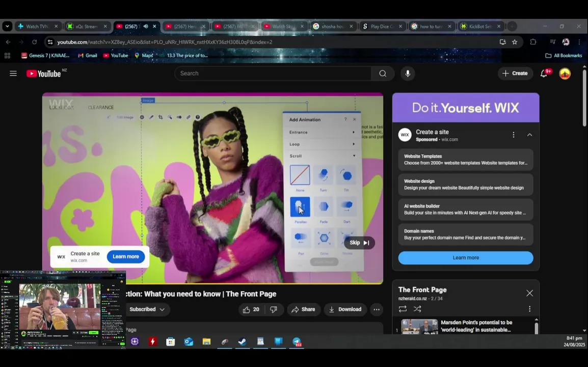The height and width of the screenshot is (367, 588).
Task: Open Telegram from the taskbar
Action: click(x=297, y=342)
